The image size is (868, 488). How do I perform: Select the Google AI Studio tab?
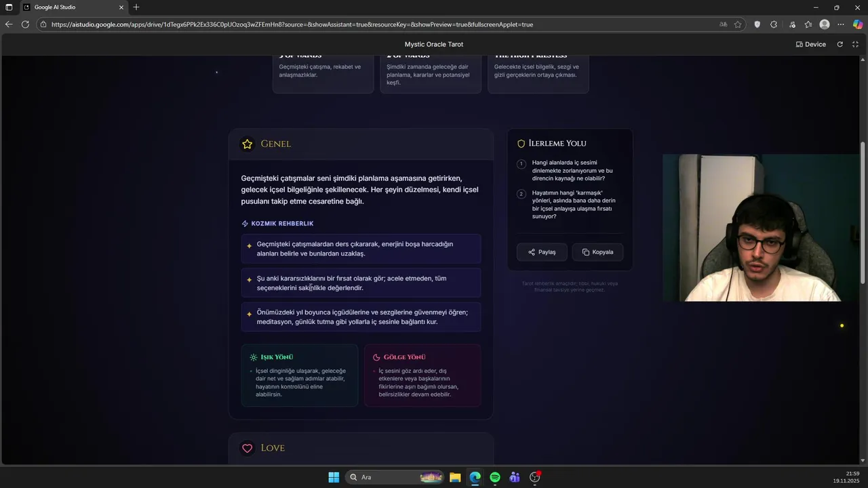click(73, 7)
